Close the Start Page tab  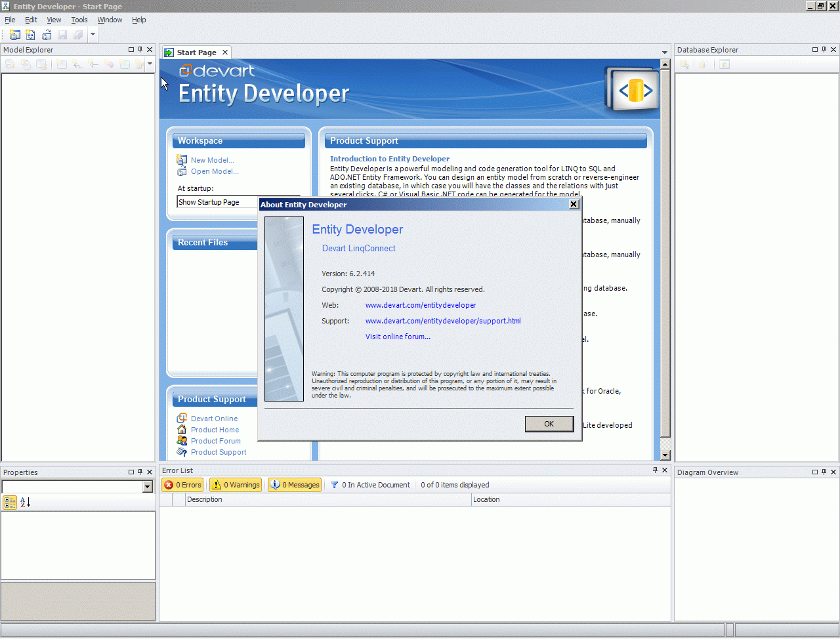coord(225,52)
